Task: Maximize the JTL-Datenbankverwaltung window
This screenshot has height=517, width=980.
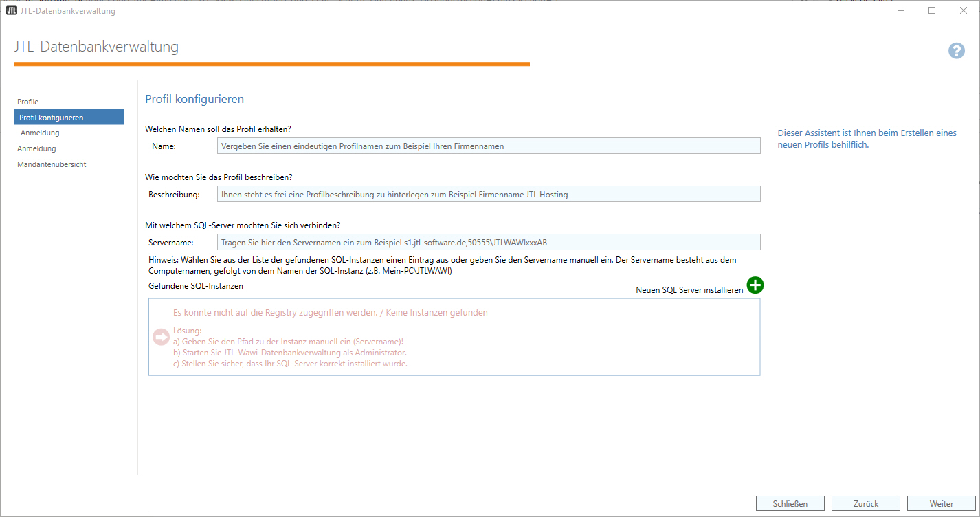Action: 932,10
